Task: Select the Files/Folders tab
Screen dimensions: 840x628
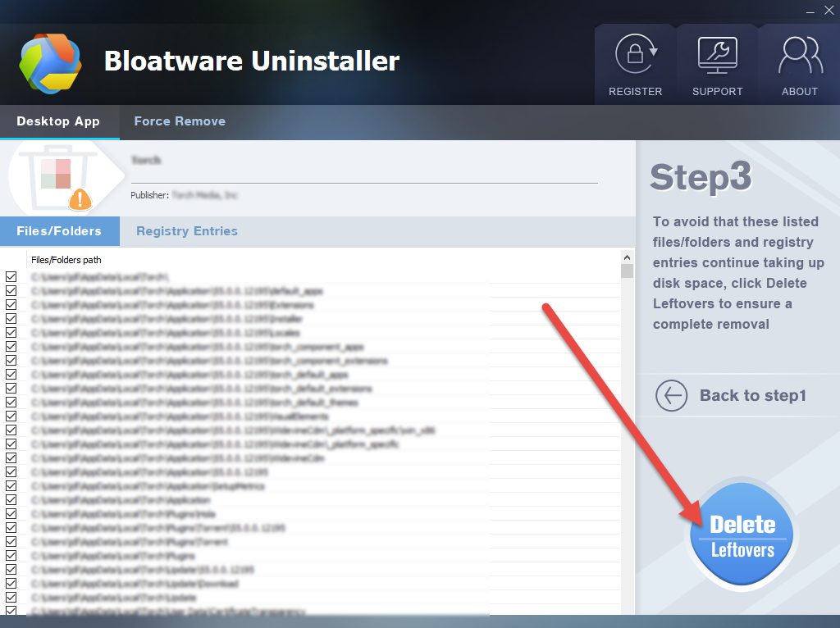Action: click(x=59, y=231)
